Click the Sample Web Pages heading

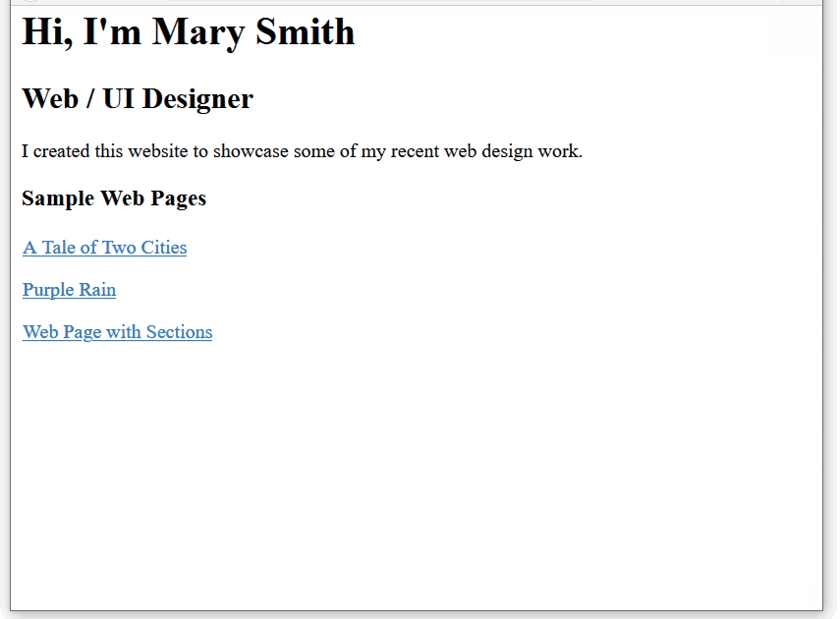pos(114,198)
